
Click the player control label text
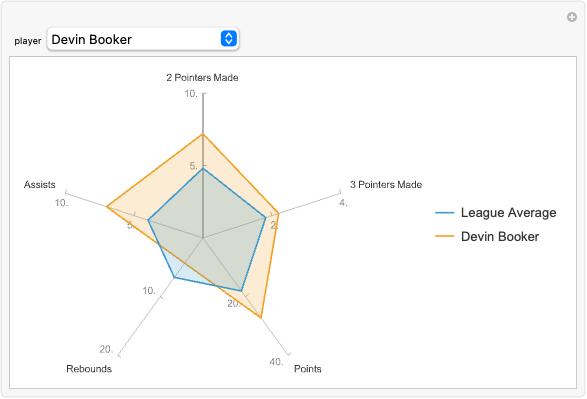click(28, 41)
